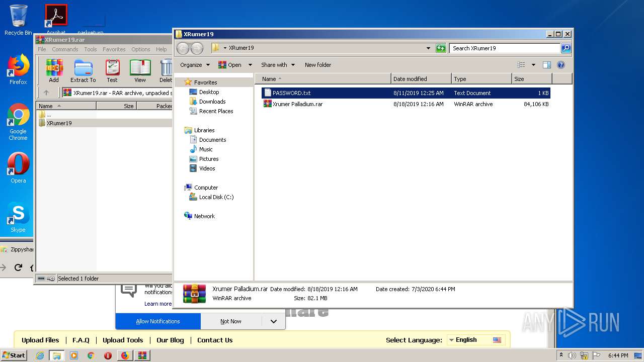Open WinRAR Options menu
Viewport: 644px width, 362px height.
(x=141, y=49)
